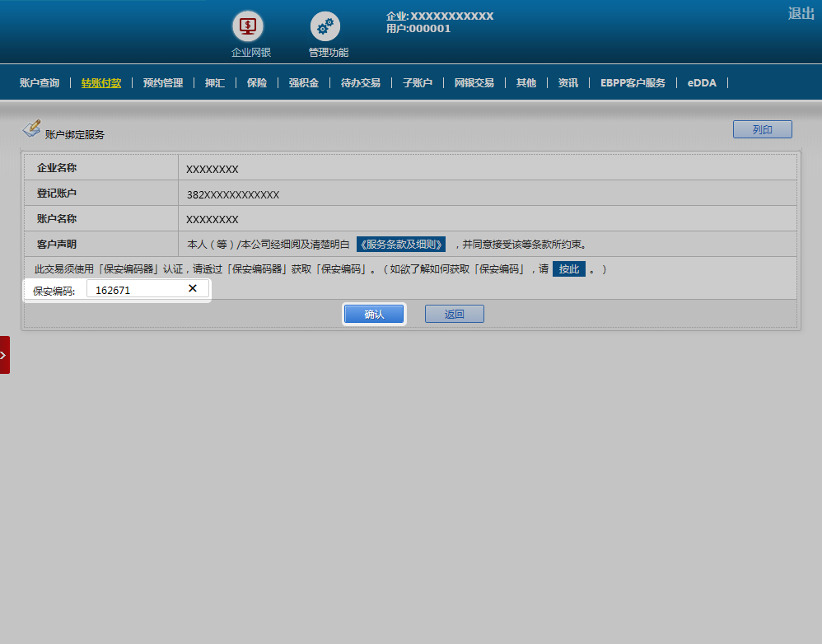Open the 管理功能 gear icon
Image resolution: width=822 pixels, height=644 pixels.
tap(325, 27)
